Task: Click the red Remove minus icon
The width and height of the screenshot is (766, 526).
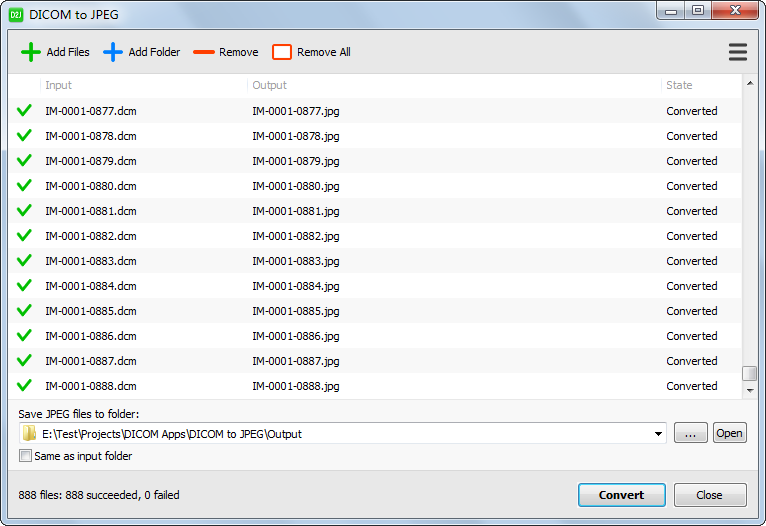Action: [204, 52]
